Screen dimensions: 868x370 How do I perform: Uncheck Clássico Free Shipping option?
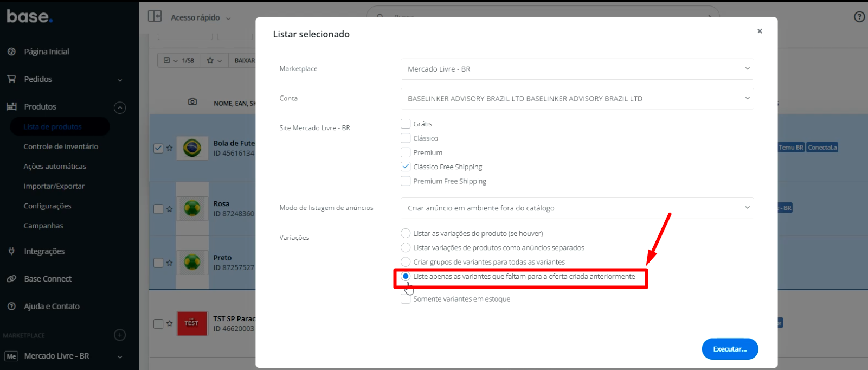click(406, 167)
